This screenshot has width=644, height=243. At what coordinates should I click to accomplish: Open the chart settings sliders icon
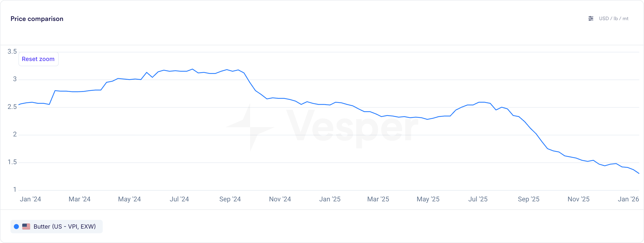591,19
